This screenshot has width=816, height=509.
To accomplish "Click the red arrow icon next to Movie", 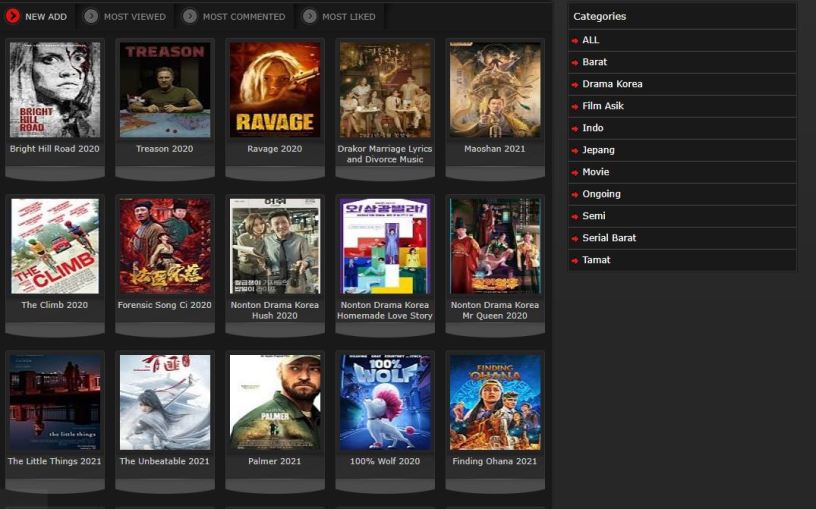I will (x=575, y=172).
